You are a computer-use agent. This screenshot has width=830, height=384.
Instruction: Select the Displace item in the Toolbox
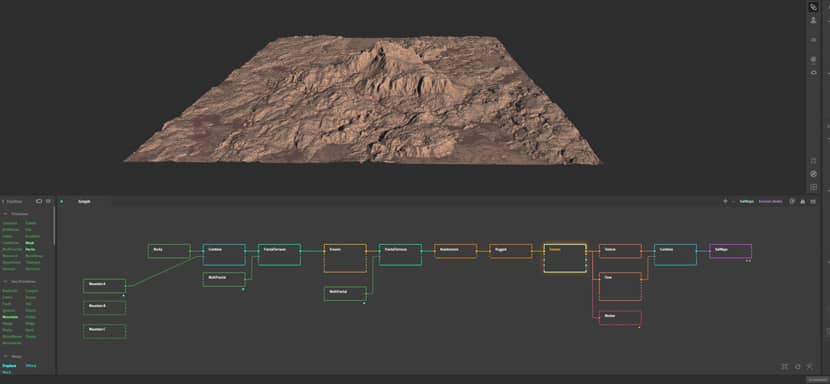pyautogui.click(x=9, y=365)
